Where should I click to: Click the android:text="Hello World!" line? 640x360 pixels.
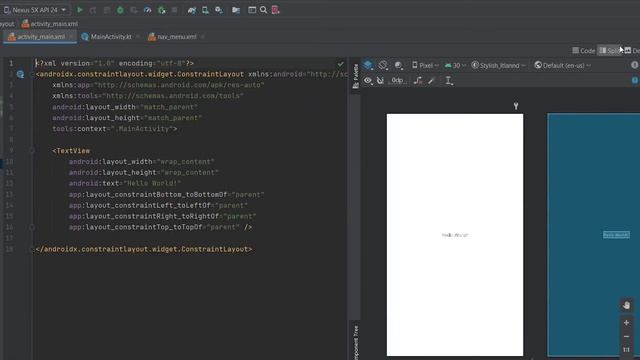pyautogui.click(x=125, y=183)
